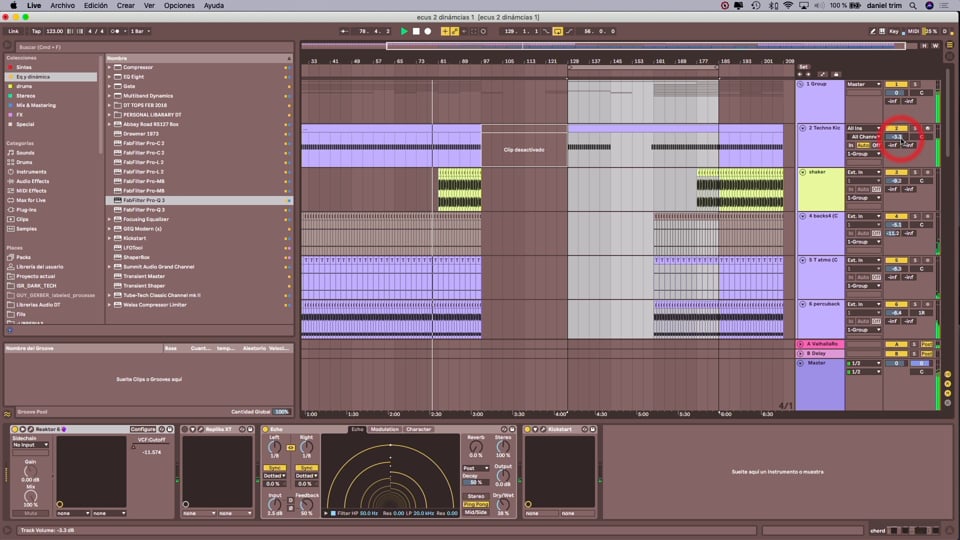Open shaker track Ext. In dropdown
960x540 pixels.
(x=863, y=172)
